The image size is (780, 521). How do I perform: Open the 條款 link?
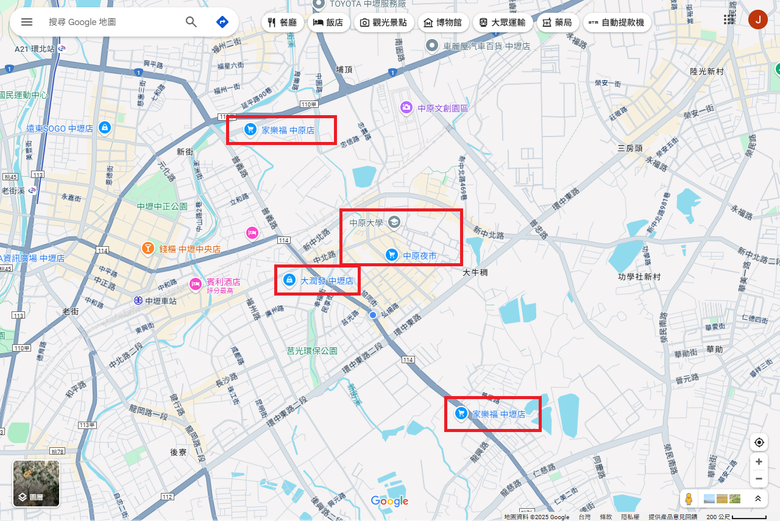606,517
